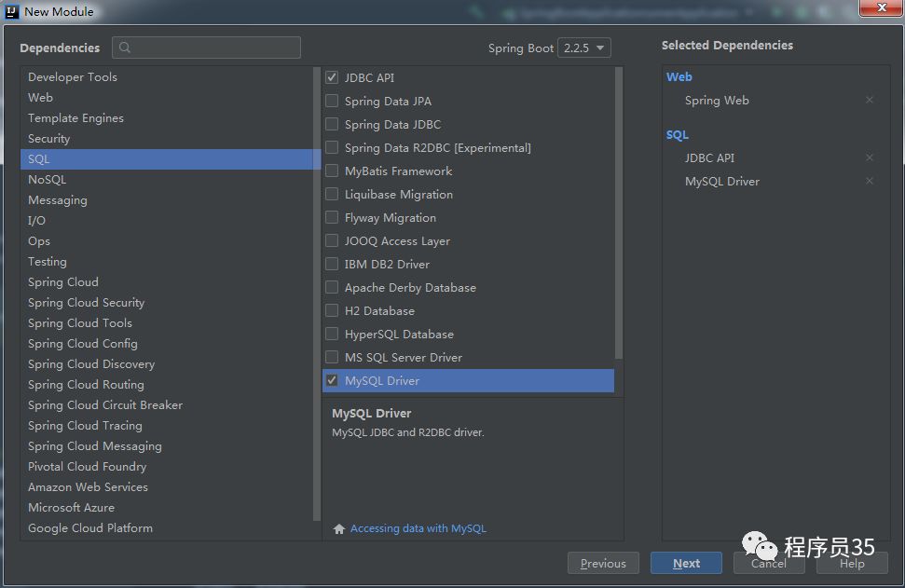Open the Spring Boot version dropdown

[584, 48]
